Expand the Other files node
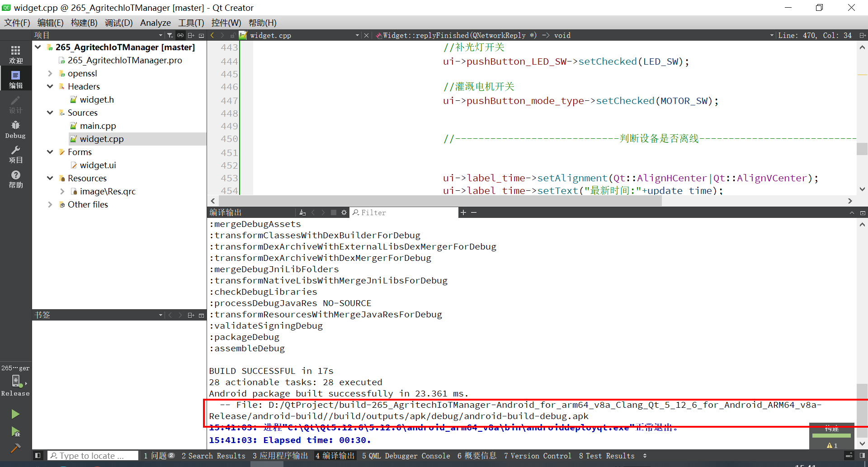Viewport: 868px width, 467px height. (x=50, y=204)
